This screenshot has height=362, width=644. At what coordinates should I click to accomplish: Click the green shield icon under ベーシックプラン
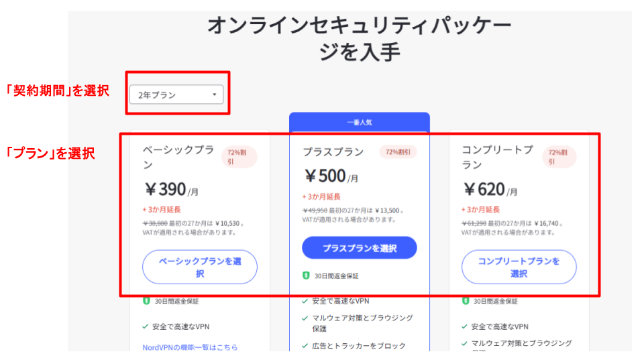146,301
